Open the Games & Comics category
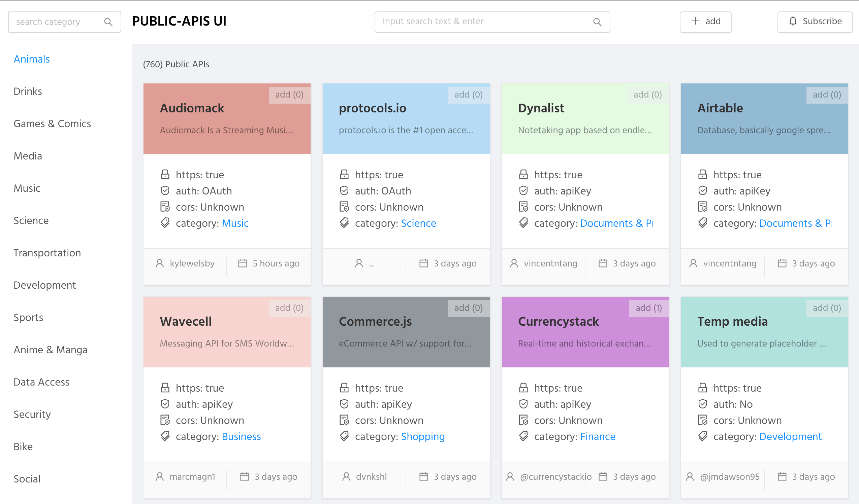The height and width of the screenshot is (504, 859). click(52, 123)
